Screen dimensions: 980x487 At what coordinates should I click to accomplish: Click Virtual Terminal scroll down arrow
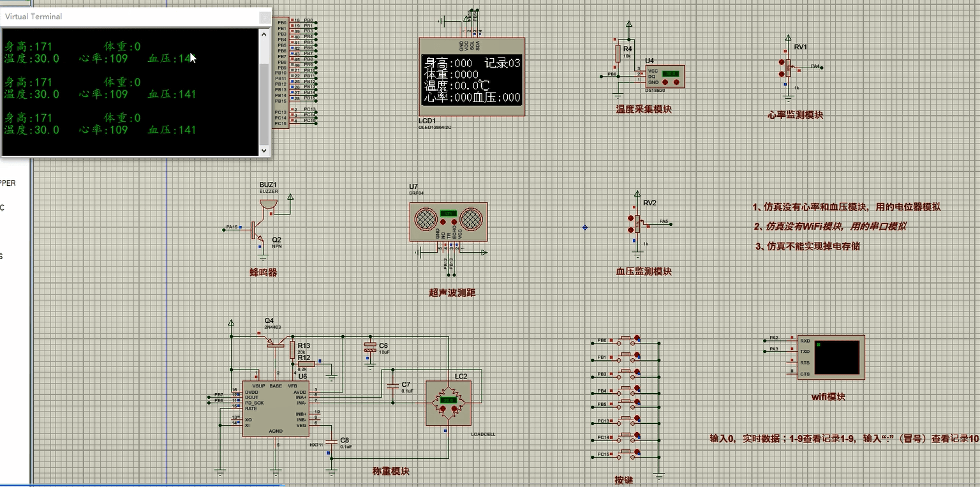coord(264,150)
